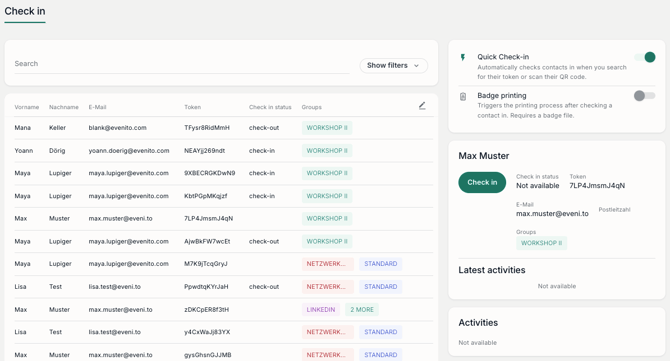Select the blank@evenito.com email cell

pyautogui.click(x=118, y=128)
